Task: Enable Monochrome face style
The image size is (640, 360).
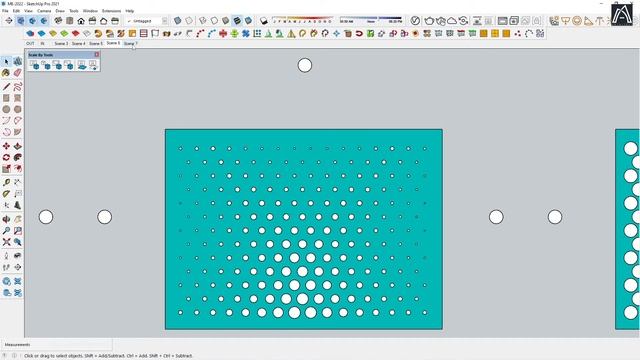Action: pos(249,20)
